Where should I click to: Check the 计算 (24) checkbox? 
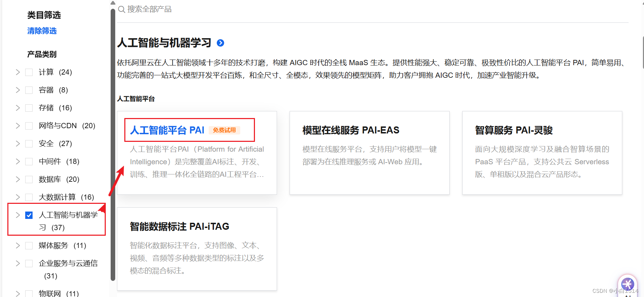(29, 72)
